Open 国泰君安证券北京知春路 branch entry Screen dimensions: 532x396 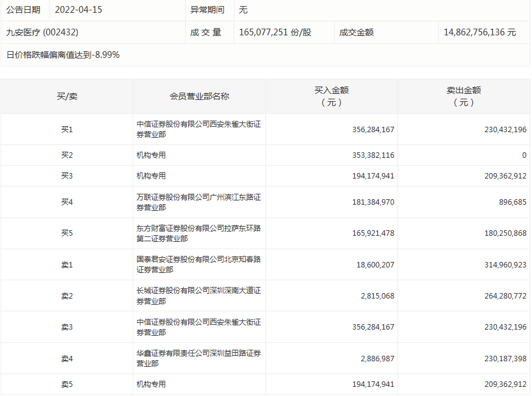[x=198, y=264]
